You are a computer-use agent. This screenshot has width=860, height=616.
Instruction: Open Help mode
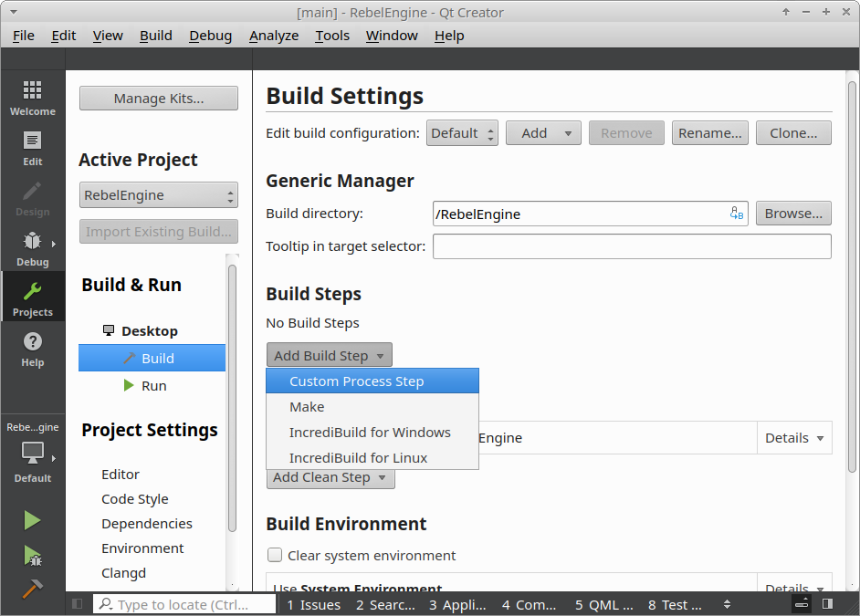click(32, 350)
